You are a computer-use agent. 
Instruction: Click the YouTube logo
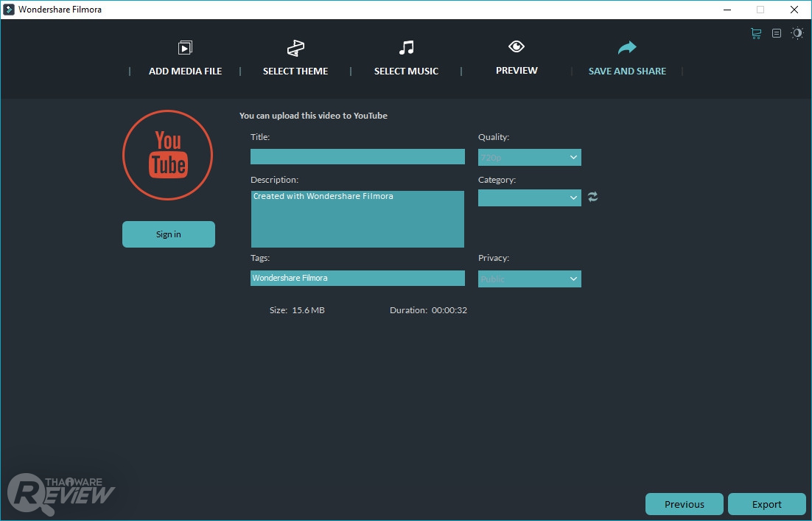[x=168, y=155]
